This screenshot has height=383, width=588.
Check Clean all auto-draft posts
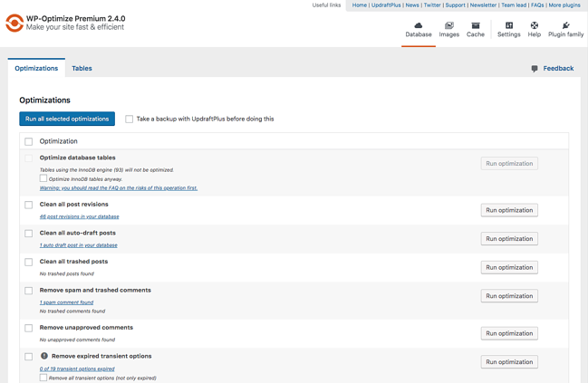tap(28, 234)
